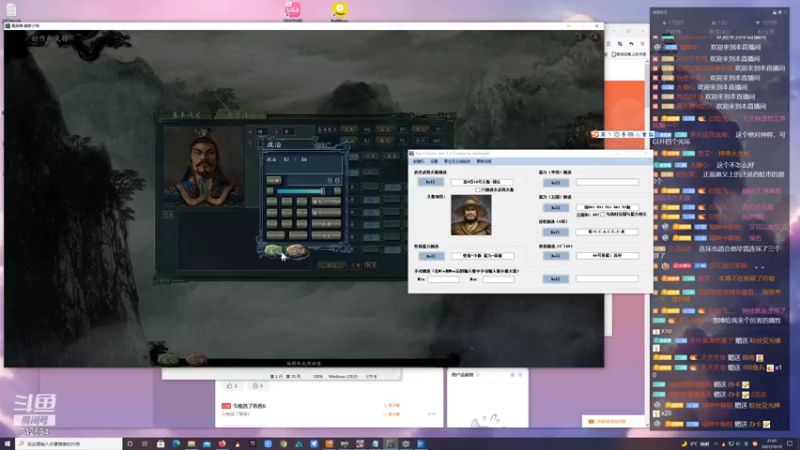The width and height of the screenshot is (800, 450).
Task: Click the crowned officer portrait in the game dialog
Action: coord(204,166)
